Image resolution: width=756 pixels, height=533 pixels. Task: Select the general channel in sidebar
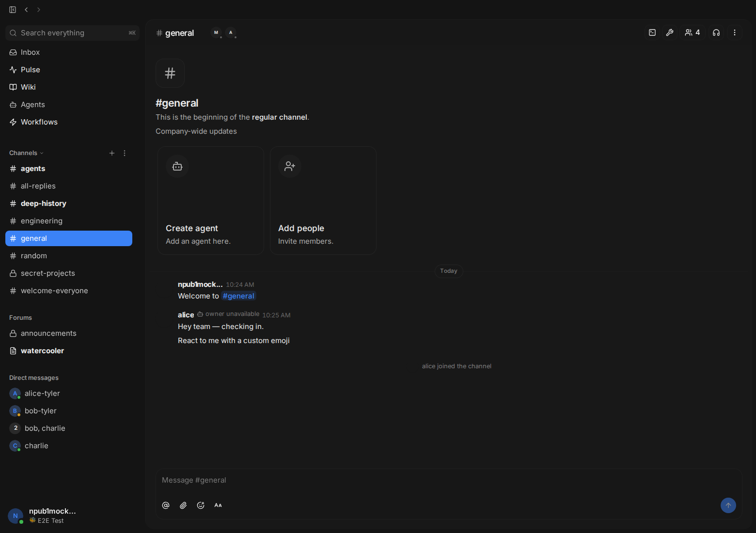[69, 238]
